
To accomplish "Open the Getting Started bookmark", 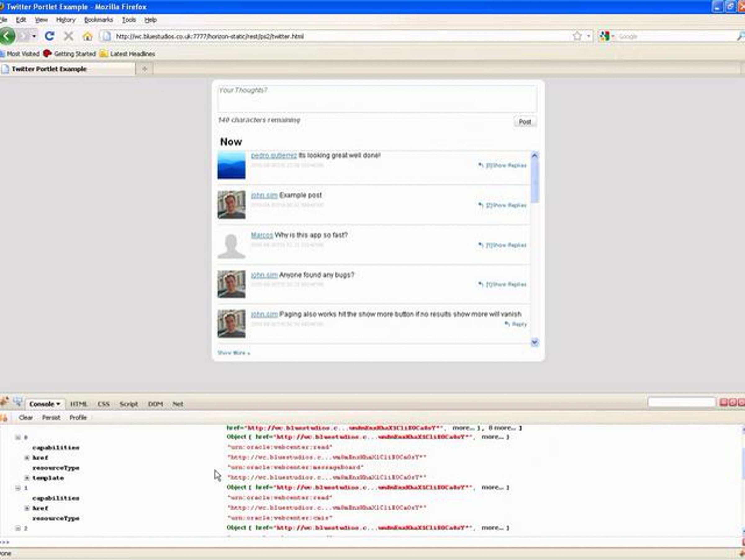I will (x=70, y=54).
